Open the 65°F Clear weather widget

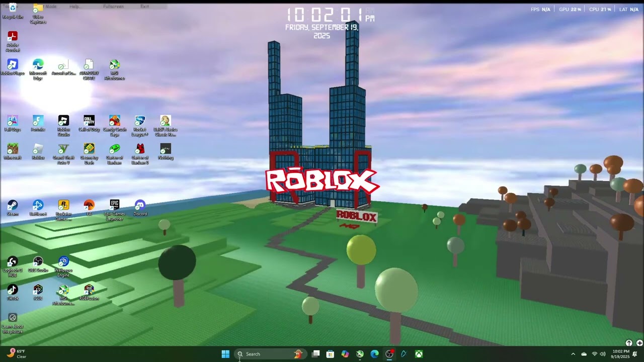[17, 354]
